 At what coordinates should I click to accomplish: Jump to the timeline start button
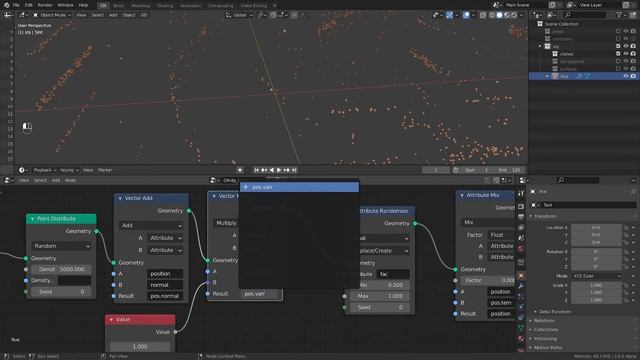point(256,170)
